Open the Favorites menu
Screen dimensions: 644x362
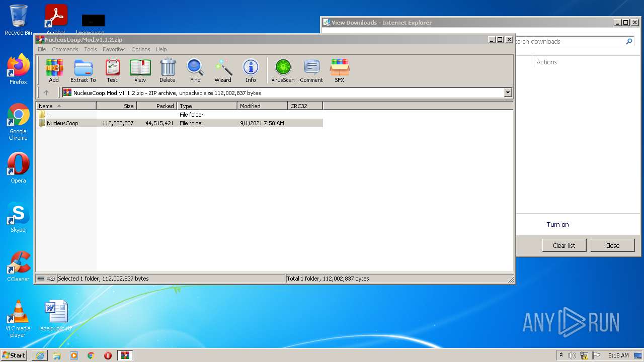coord(114,49)
